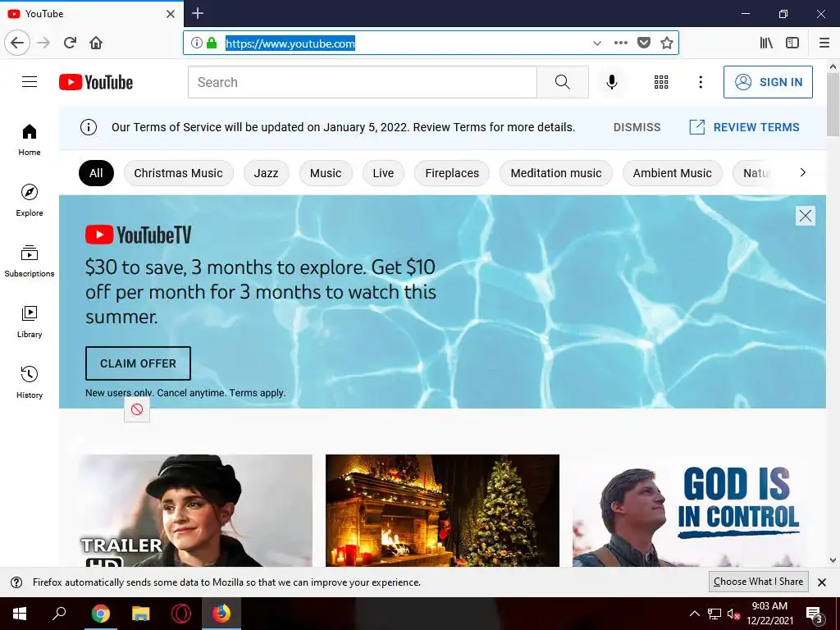The width and height of the screenshot is (840, 630).
Task: Open the Windows Start menu
Action: pyautogui.click(x=20, y=614)
